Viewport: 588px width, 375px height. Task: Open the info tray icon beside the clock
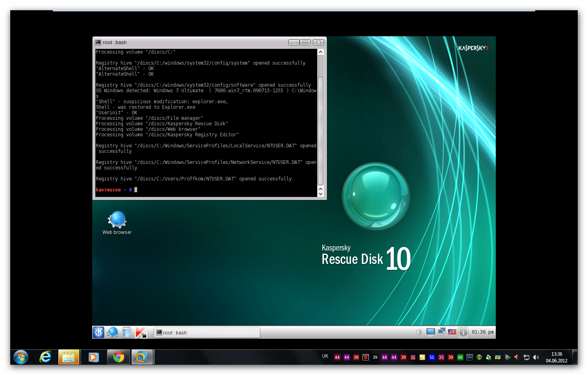463,332
